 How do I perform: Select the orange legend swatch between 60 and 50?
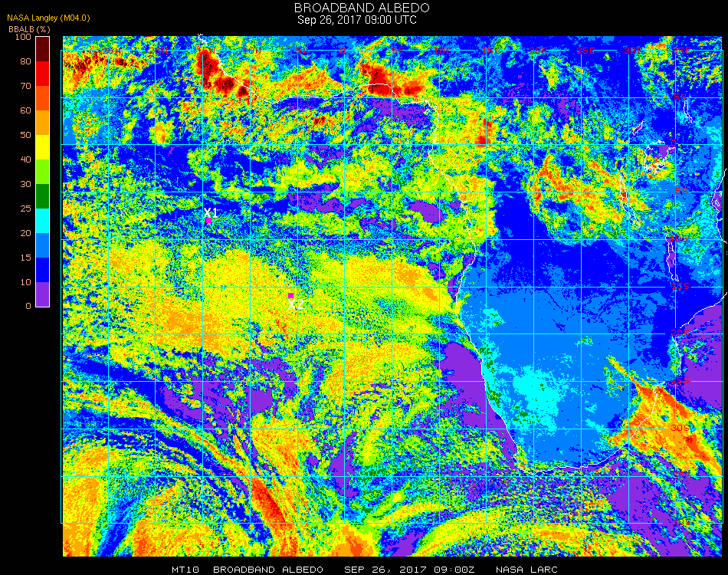pyautogui.click(x=43, y=123)
